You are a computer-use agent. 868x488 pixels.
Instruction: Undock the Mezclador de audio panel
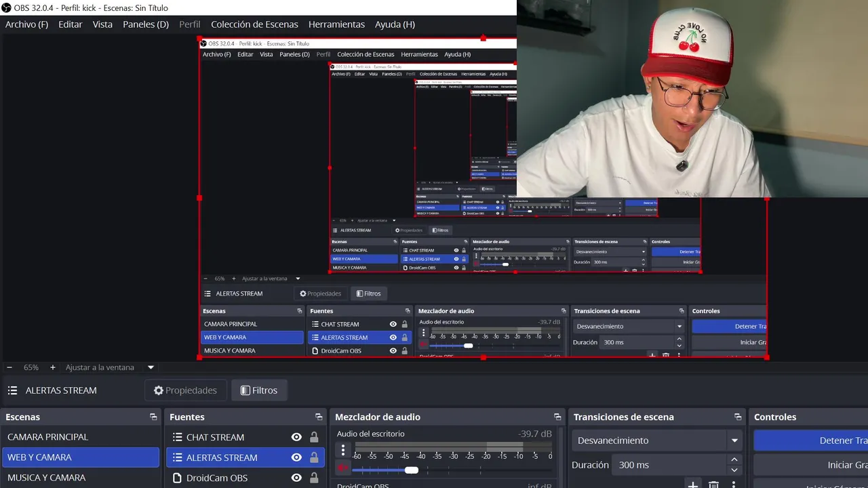(557, 417)
